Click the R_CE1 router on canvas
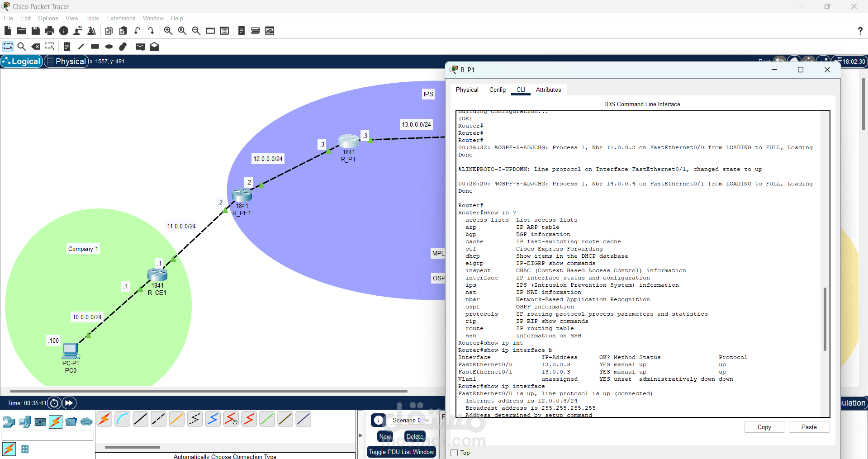 (157, 274)
